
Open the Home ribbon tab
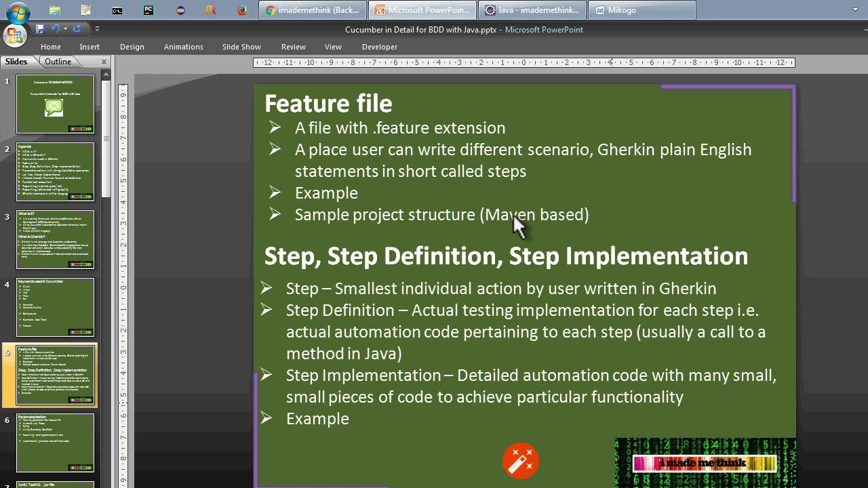click(x=51, y=47)
